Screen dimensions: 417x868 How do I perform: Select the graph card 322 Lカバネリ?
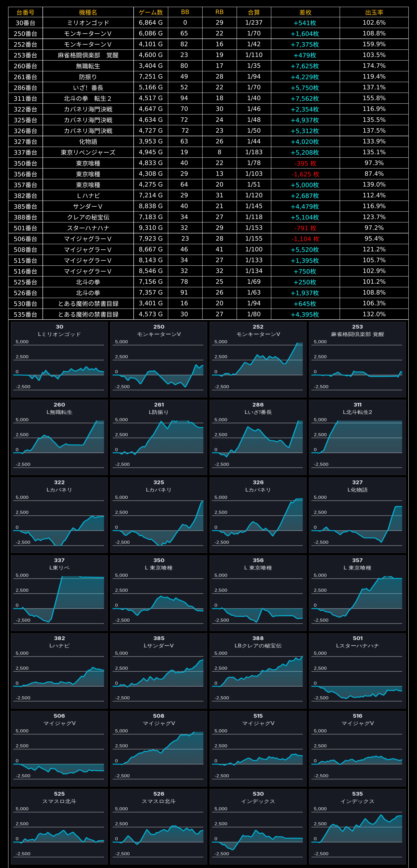click(59, 515)
